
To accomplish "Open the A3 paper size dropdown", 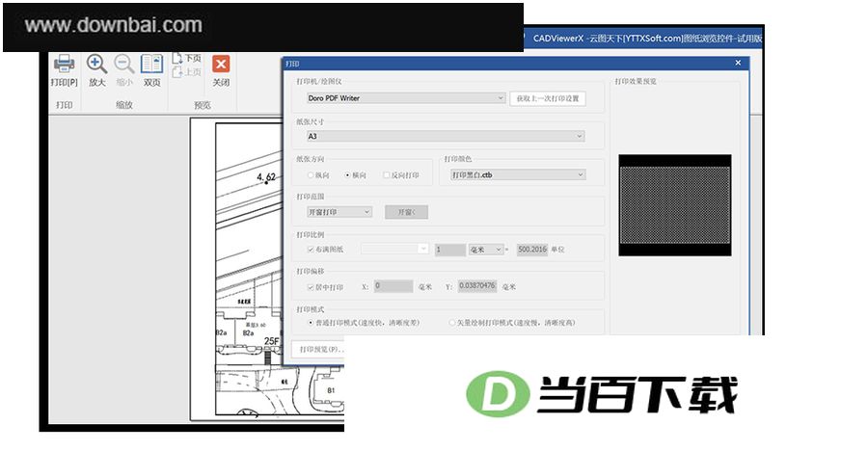I will [x=446, y=136].
